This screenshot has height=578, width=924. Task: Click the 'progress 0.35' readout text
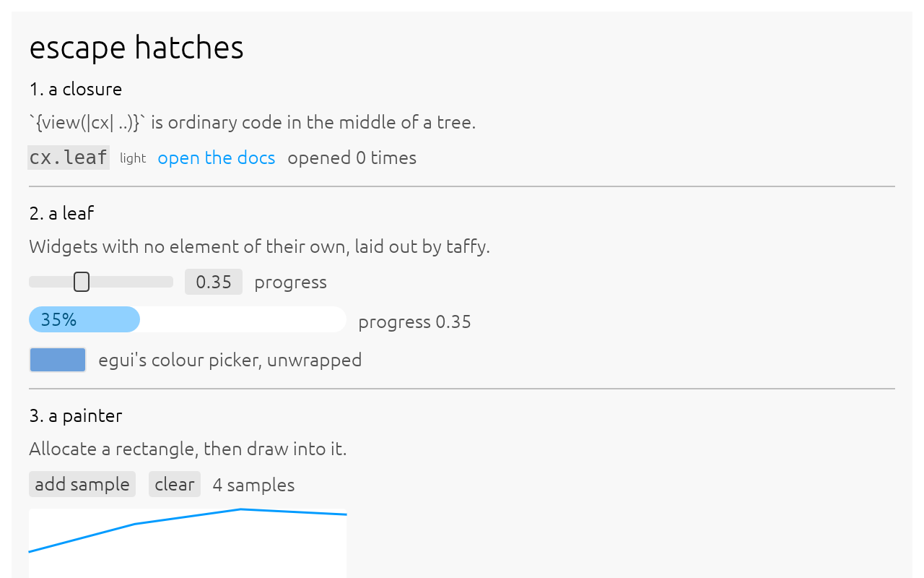pos(414,322)
